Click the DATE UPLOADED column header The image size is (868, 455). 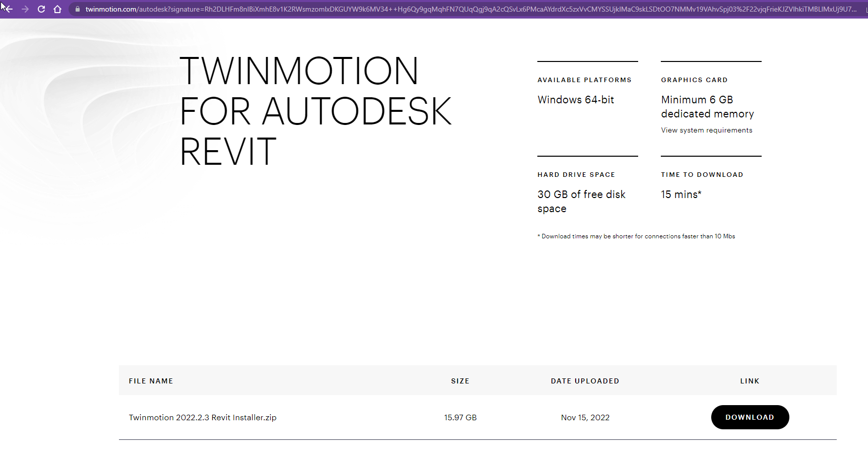pos(585,381)
